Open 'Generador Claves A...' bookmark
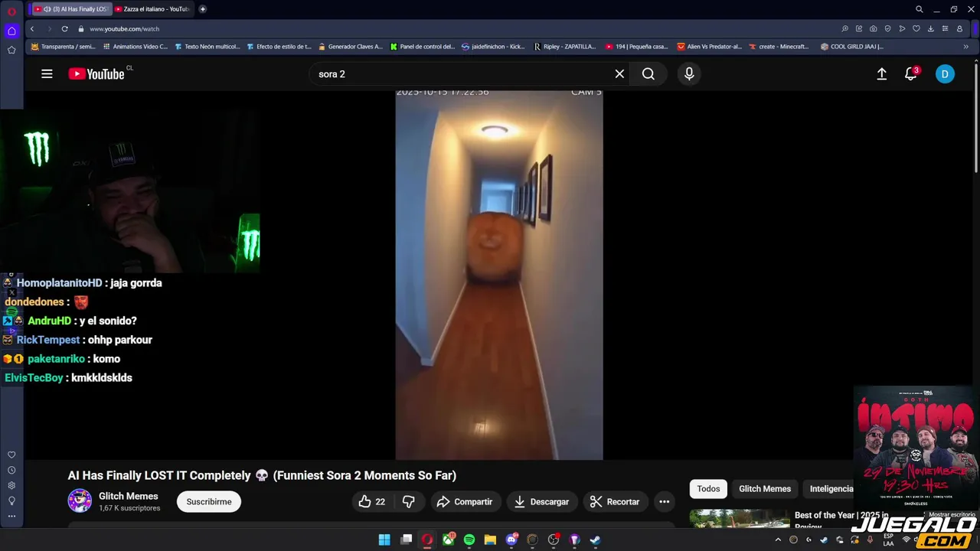 pyautogui.click(x=350, y=47)
